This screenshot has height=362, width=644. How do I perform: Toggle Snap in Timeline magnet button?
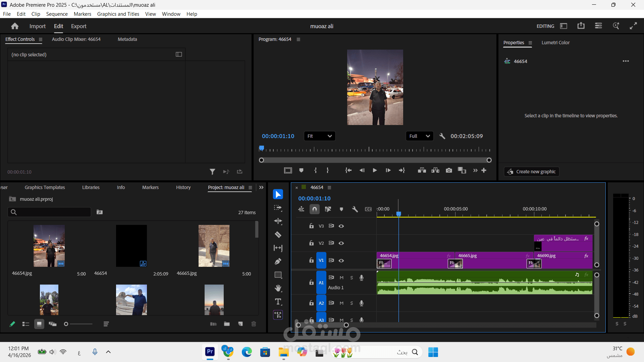(x=315, y=209)
